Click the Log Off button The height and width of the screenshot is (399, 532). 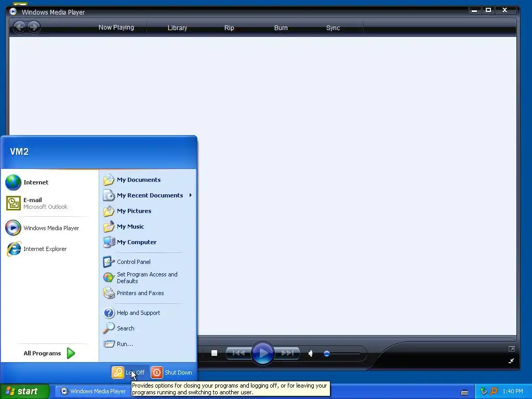pos(129,372)
